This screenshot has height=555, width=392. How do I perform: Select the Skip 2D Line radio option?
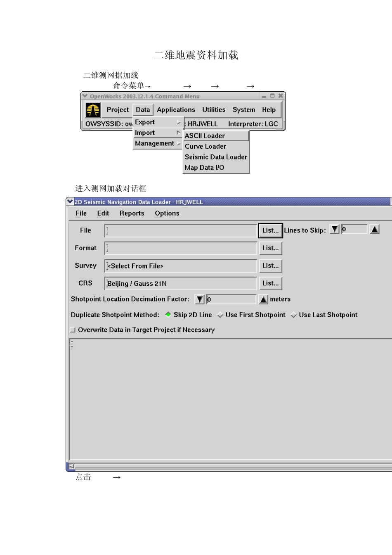pos(168,315)
